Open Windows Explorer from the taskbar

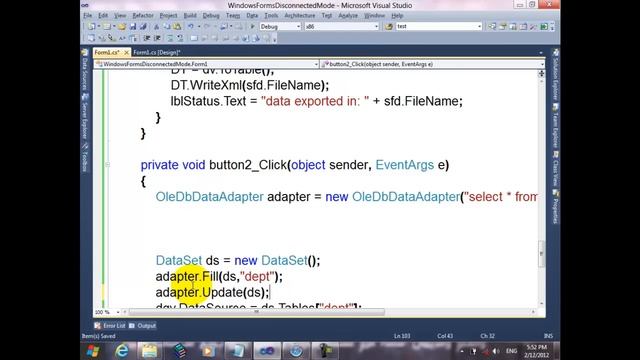click(149, 351)
